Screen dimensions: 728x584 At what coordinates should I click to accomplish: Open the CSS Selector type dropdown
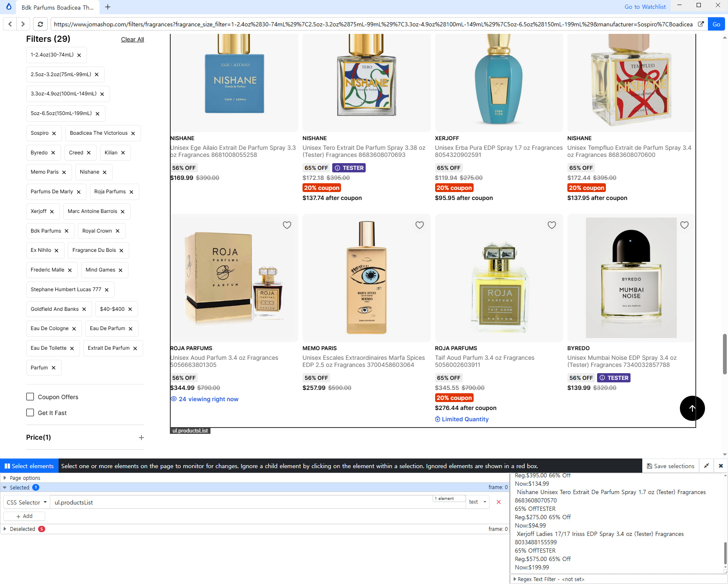(x=27, y=502)
